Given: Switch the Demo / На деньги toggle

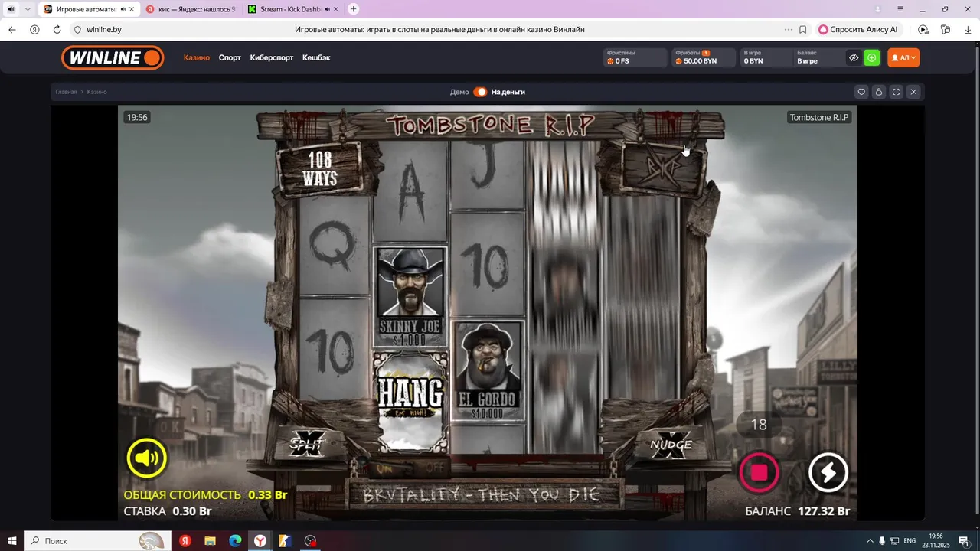Looking at the screenshot, I should [480, 92].
